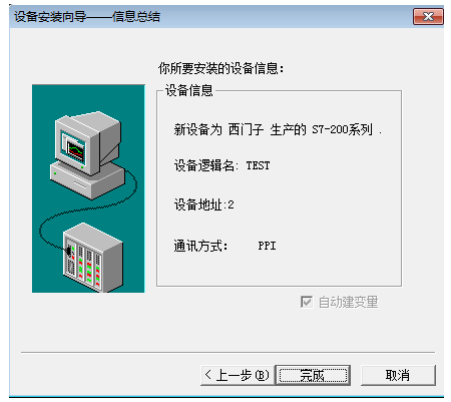Toggle the 自动建变量 checkbox

pos(306,302)
